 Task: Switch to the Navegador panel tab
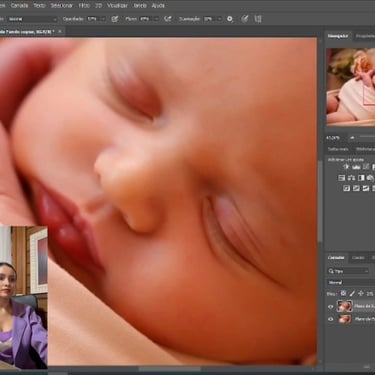(x=338, y=36)
